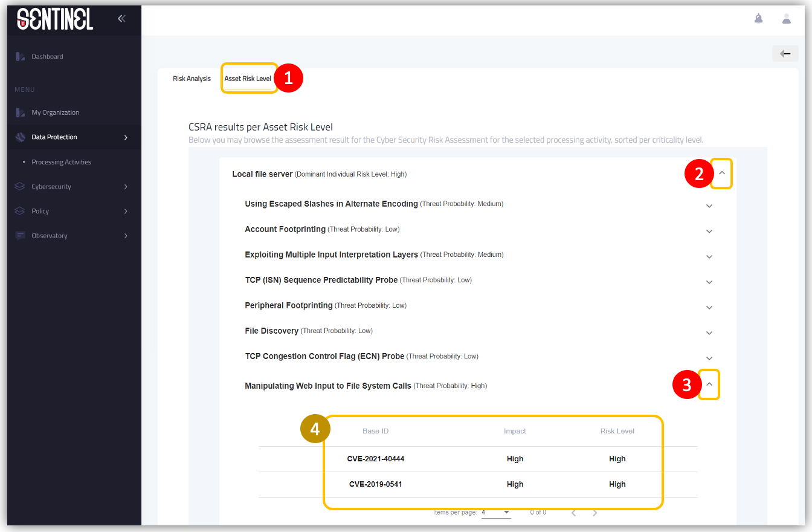
Task: Click the Risk Level column header
Action: point(617,431)
